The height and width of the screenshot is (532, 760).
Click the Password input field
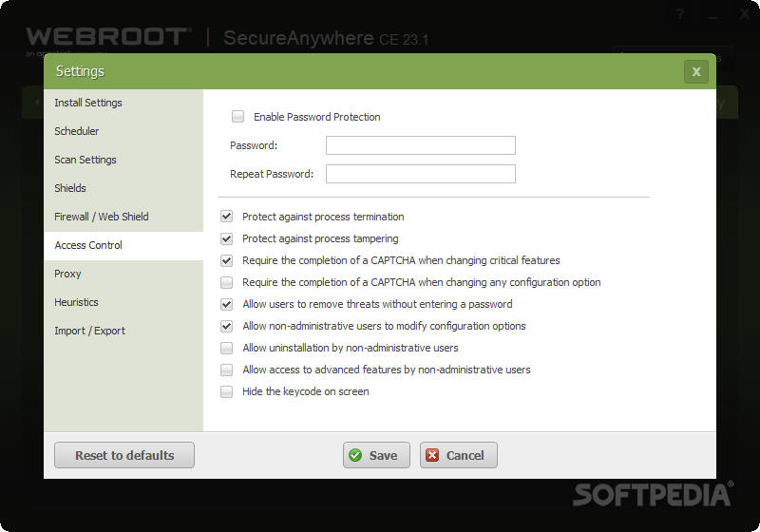point(420,145)
